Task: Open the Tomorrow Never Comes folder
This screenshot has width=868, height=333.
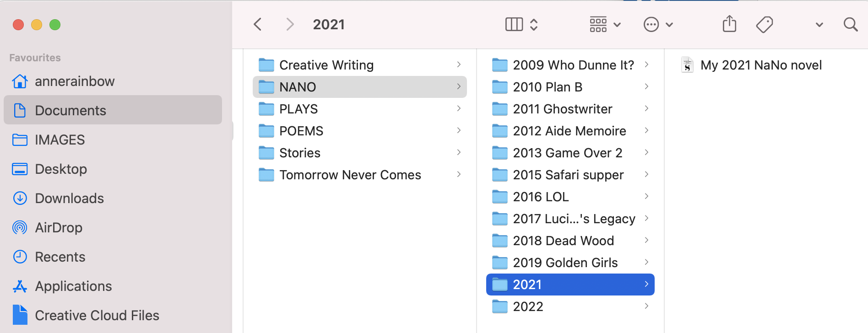Action: (x=359, y=175)
